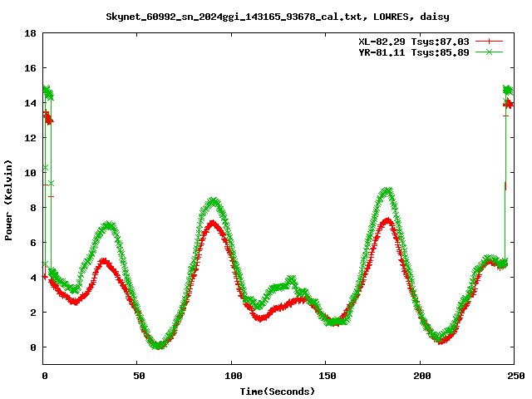Screen dimensions: 532x399
Task: Click the red curve's peak near 90 seconds
Action: click(x=214, y=223)
